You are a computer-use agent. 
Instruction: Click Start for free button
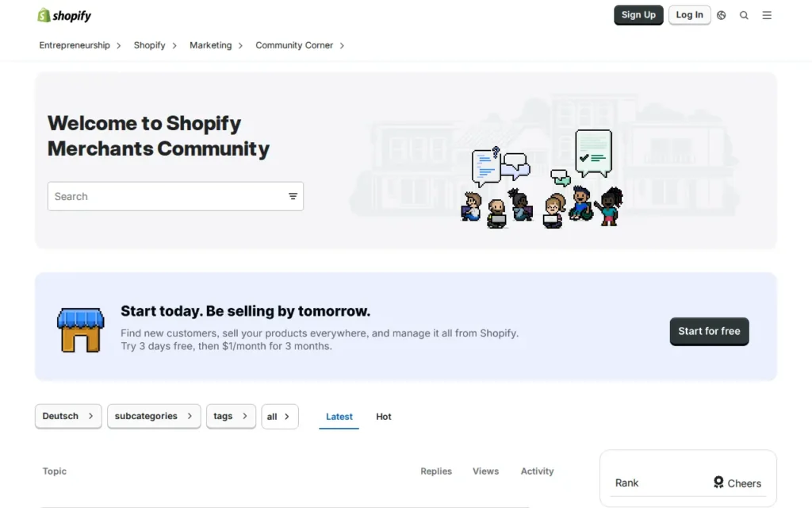(709, 331)
